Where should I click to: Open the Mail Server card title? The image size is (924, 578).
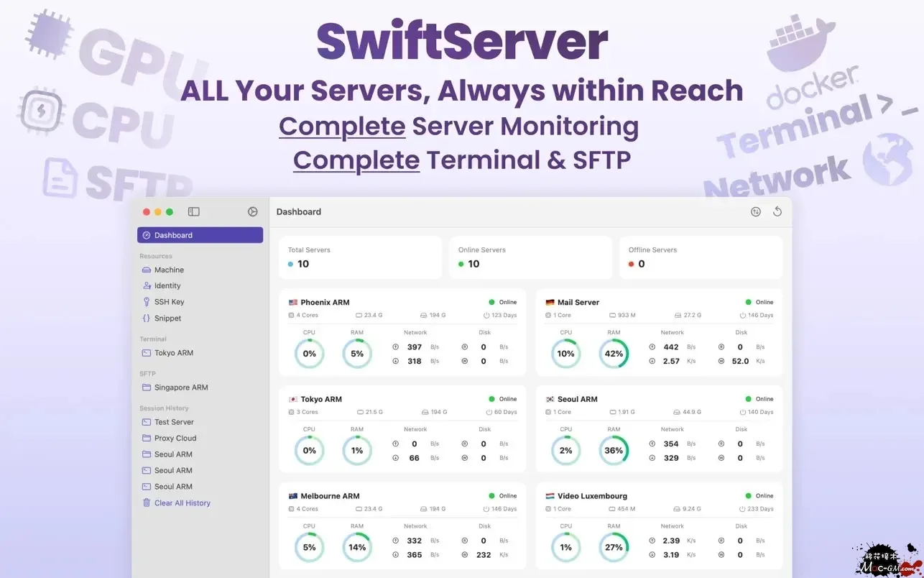pyautogui.click(x=578, y=303)
